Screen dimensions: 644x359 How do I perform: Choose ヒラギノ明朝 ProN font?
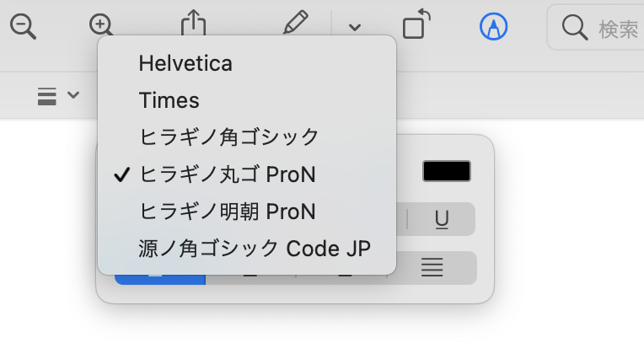pos(228,212)
